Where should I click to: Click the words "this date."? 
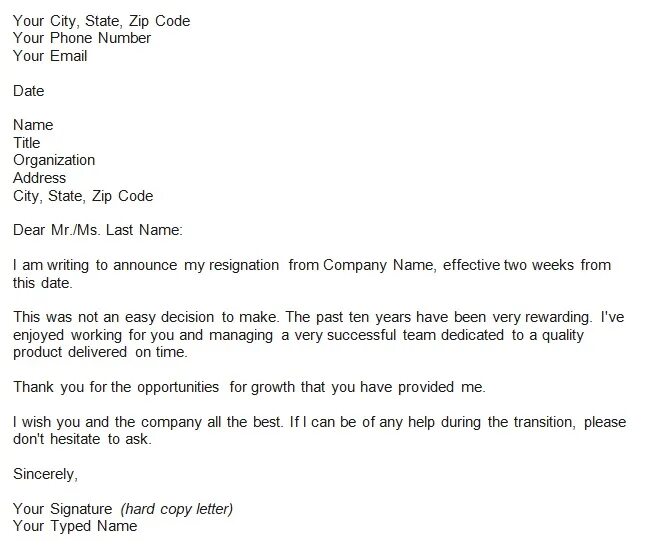coord(39,283)
